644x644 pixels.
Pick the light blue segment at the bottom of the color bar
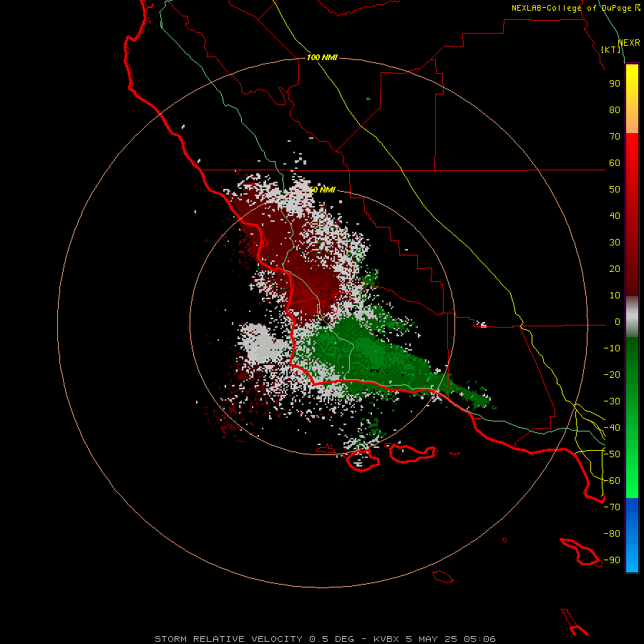pos(632,560)
